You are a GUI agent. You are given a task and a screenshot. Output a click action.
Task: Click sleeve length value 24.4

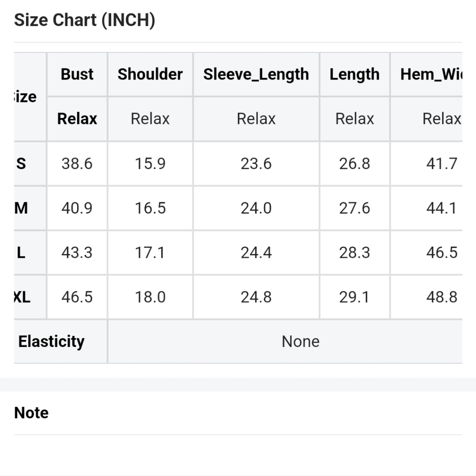pos(256,252)
